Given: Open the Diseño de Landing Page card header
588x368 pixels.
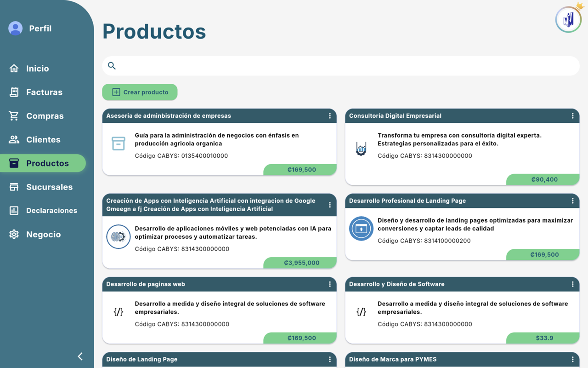Looking at the screenshot, I should click(220, 360).
